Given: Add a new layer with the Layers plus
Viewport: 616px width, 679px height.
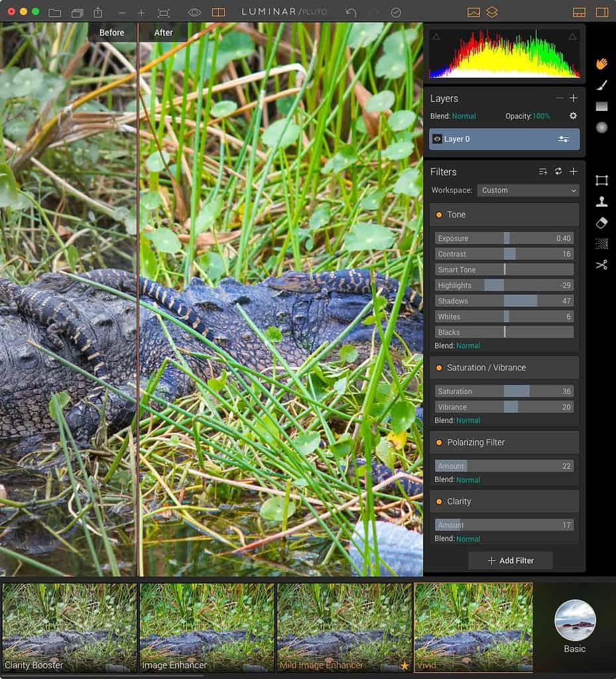Looking at the screenshot, I should click(x=574, y=98).
